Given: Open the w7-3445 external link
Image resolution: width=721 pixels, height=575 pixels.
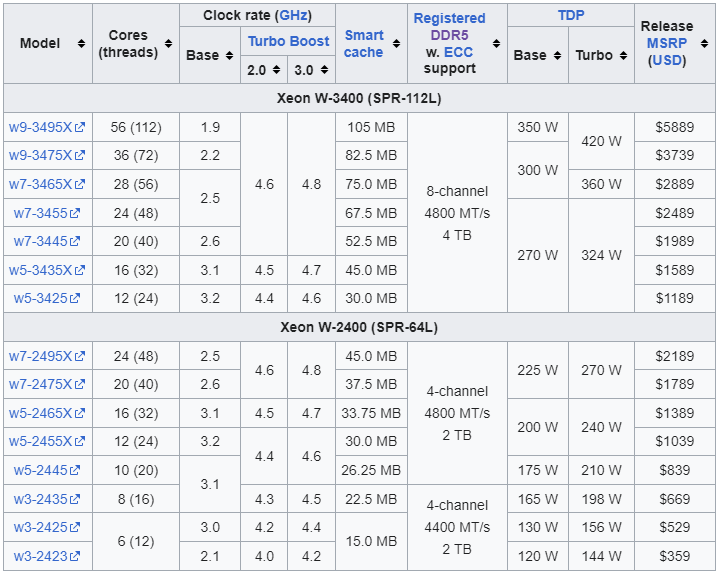Looking at the screenshot, I should (46, 242).
